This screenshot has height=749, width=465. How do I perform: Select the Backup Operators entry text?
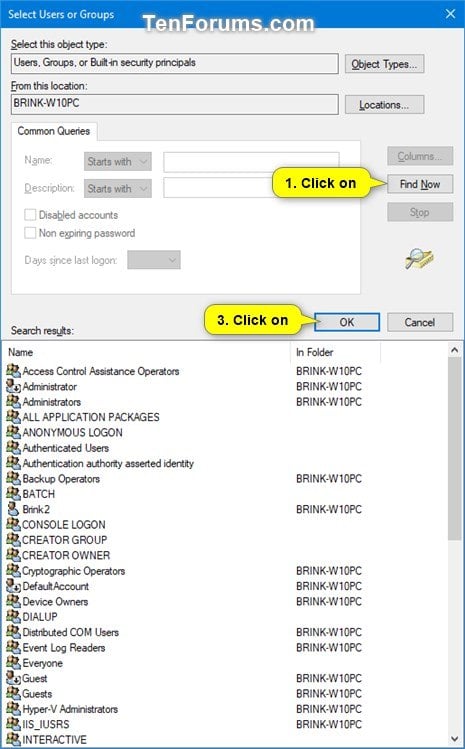point(61,479)
